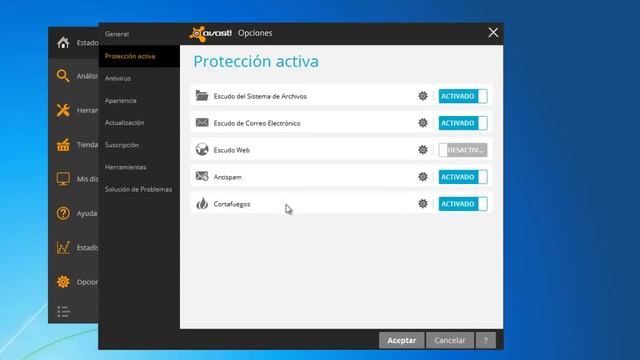
Task: Click the Aceptar button
Action: click(x=402, y=340)
